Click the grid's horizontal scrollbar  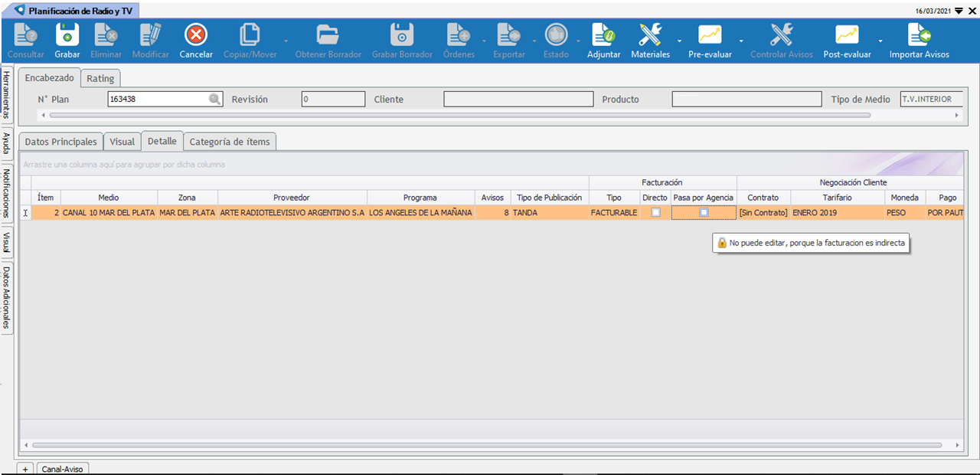(x=490, y=444)
